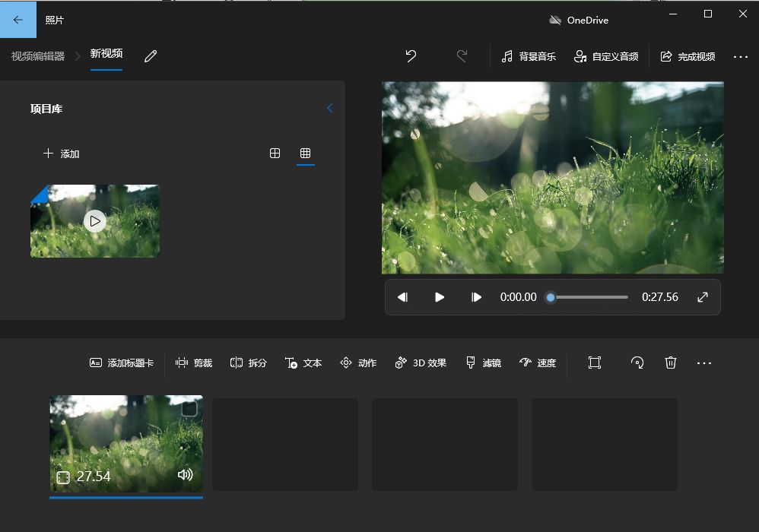Open the 剪裁 trim tool
Image resolution: width=759 pixels, height=532 pixels.
pos(194,363)
